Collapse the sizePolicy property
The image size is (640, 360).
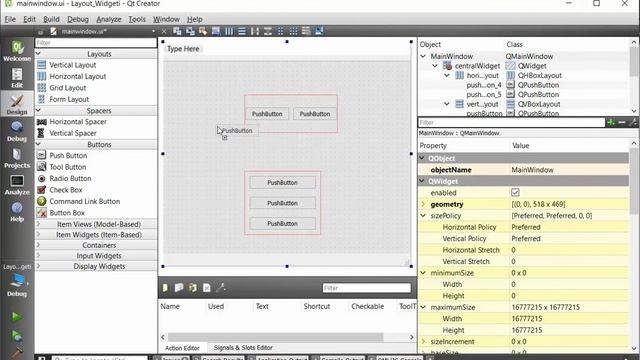point(423,216)
